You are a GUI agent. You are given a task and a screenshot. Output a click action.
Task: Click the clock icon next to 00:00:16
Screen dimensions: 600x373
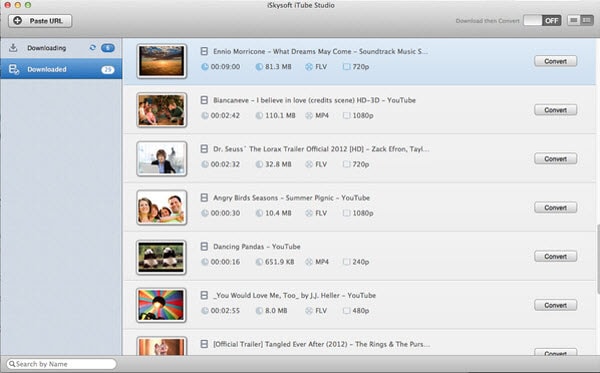(x=205, y=262)
